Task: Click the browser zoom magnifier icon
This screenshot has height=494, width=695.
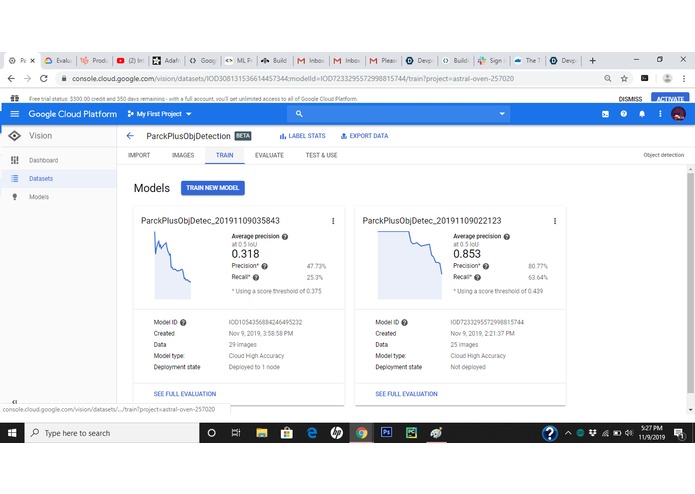Action: (x=608, y=78)
